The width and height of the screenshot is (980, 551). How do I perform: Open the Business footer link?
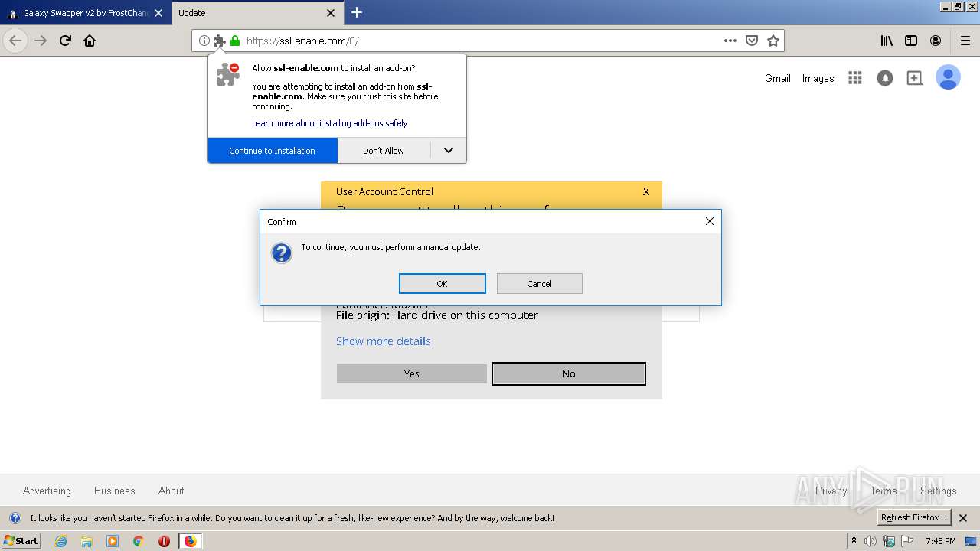coord(115,491)
